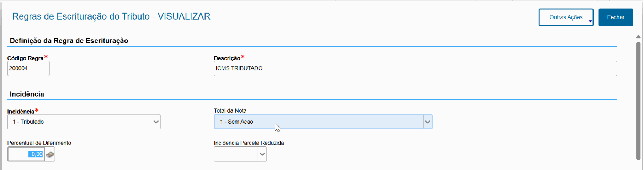Image resolution: width=644 pixels, height=170 pixels.
Task: Expand the Incidencia Parcela Reduzida dropdown arrow
Action: click(262, 154)
